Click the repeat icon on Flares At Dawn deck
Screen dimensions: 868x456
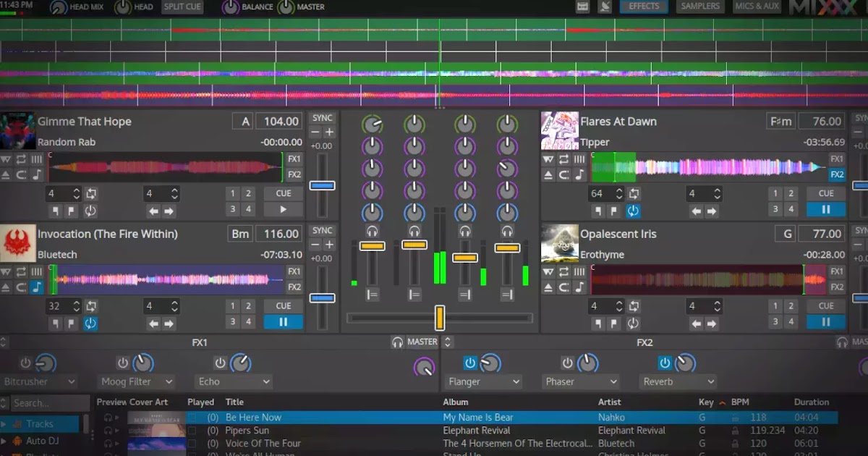click(x=563, y=159)
